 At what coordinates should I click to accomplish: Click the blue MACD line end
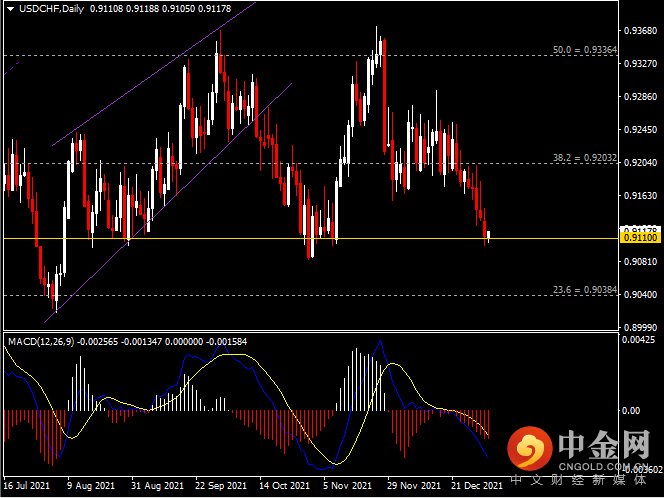(x=487, y=455)
